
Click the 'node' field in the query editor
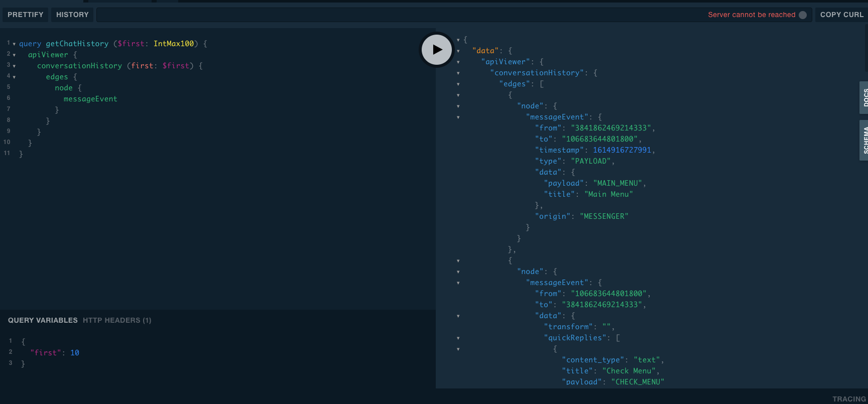click(x=64, y=88)
